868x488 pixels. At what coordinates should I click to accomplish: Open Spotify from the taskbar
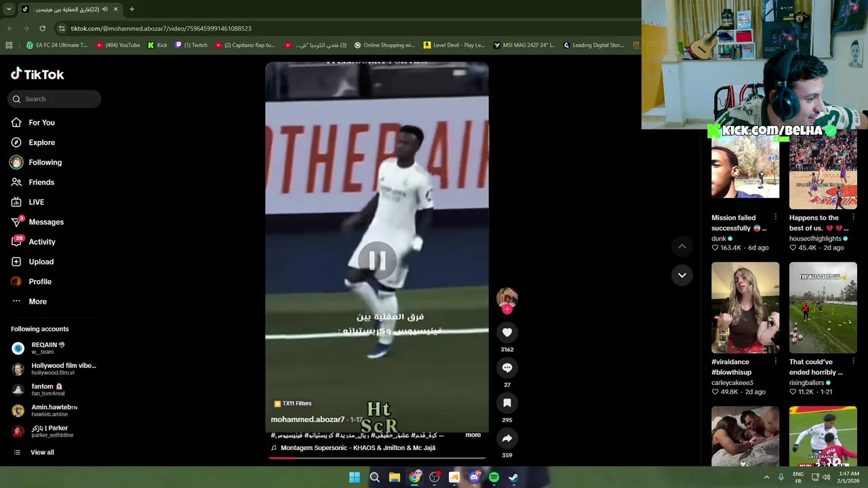coord(494,477)
